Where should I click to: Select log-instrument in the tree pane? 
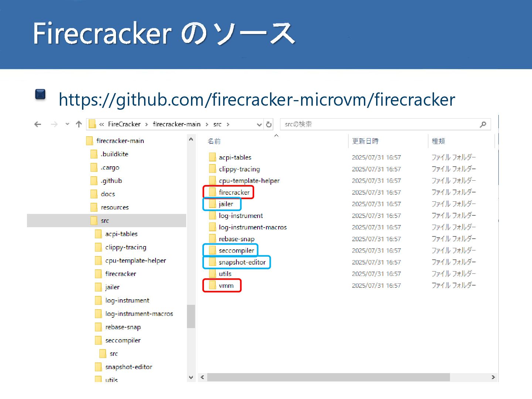(127, 300)
